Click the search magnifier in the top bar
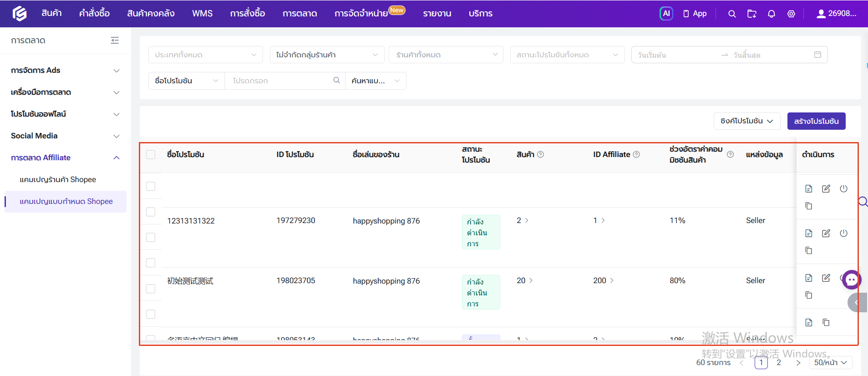The width and height of the screenshot is (868, 376). (732, 14)
